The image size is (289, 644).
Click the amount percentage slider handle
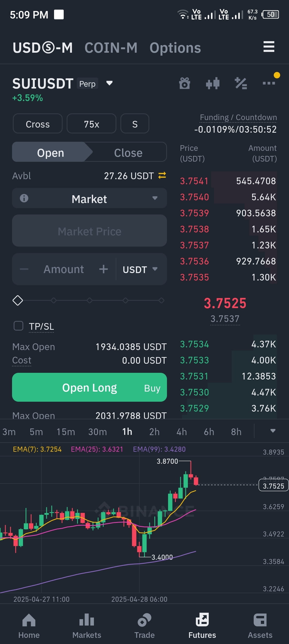[x=18, y=300]
